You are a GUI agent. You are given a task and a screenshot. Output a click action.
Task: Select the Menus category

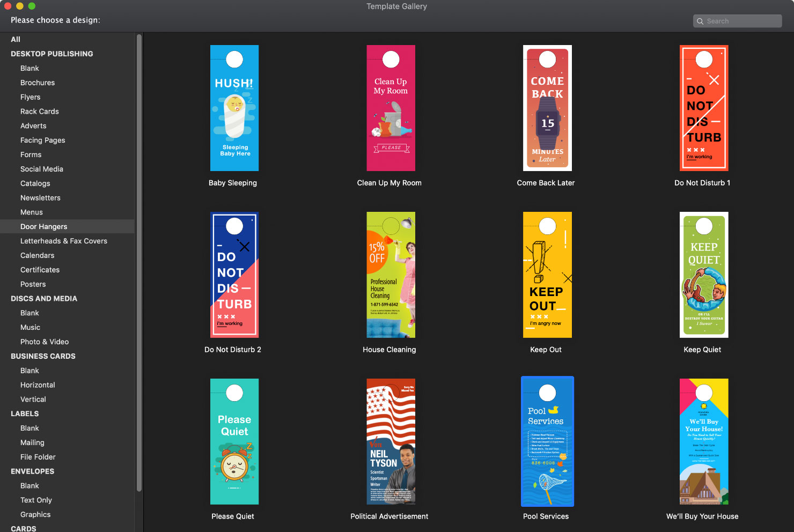tap(32, 212)
